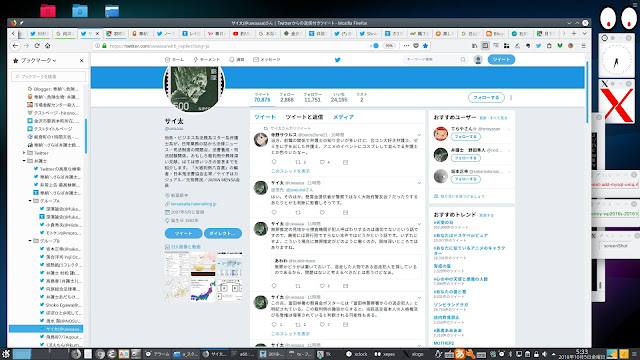
Task: Follow recommended user 弁護士 野田隼人
Action: [465, 158]
